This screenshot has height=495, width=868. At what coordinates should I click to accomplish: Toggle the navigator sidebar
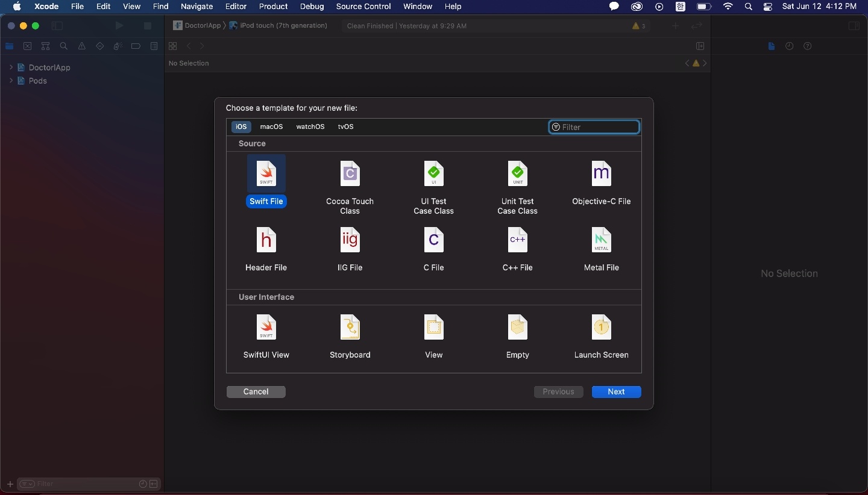(x=57, y=26)
